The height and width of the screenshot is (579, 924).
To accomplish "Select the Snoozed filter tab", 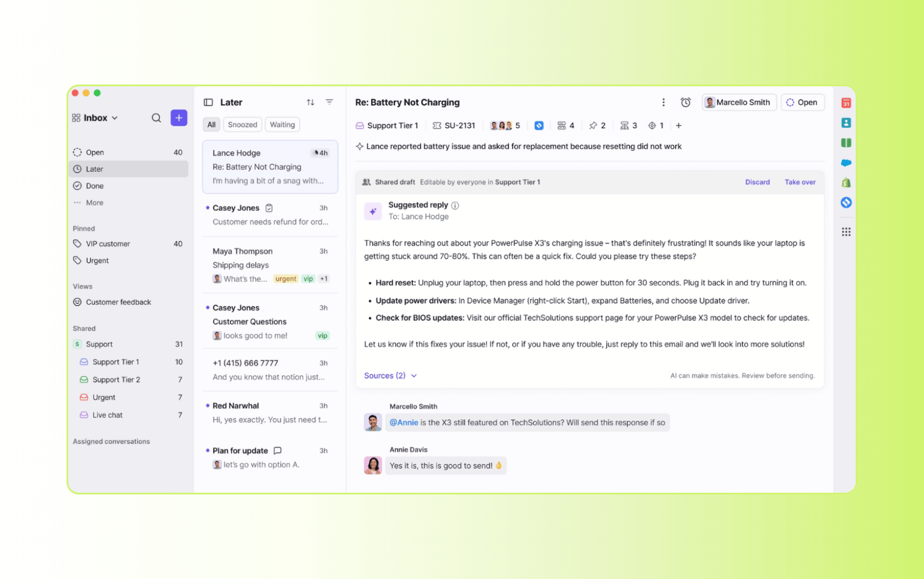I will (x=243, y=124).
